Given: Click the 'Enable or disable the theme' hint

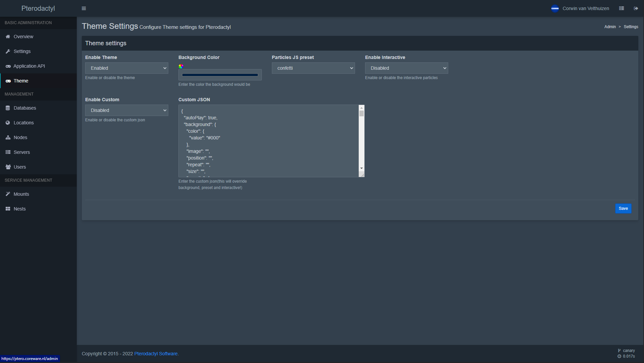Looking at the screenshot, I should click(x=110, y=78).
